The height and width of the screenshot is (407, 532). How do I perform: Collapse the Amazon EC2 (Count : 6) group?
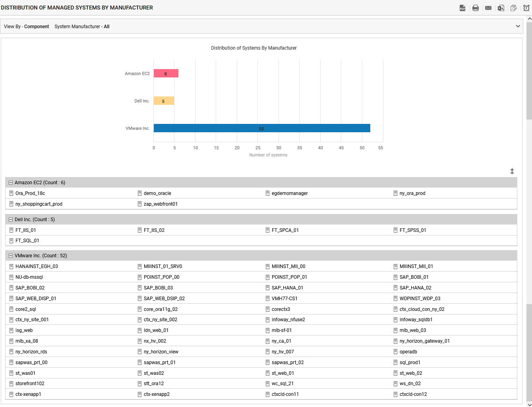point(11,183)
